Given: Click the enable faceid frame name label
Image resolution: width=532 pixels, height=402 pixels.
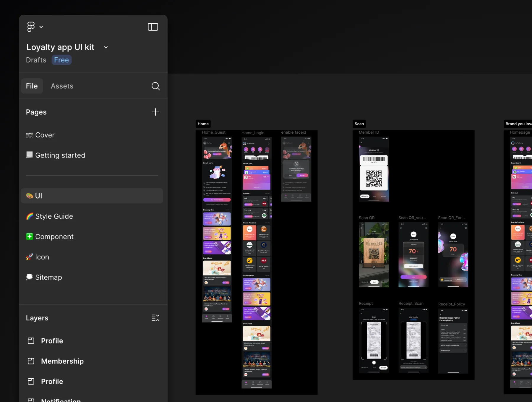Looking at the screenshot, I should click(294, 132).
